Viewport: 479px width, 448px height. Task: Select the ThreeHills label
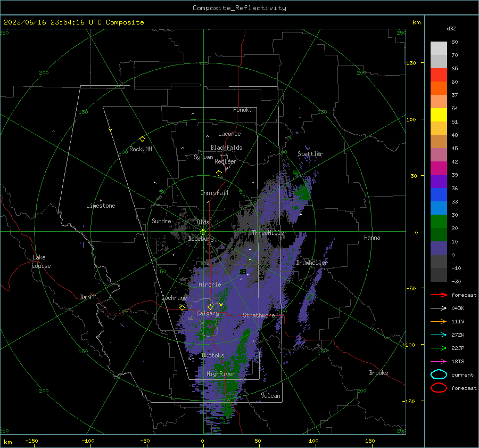pyautogui.click(x=268, y=233)
